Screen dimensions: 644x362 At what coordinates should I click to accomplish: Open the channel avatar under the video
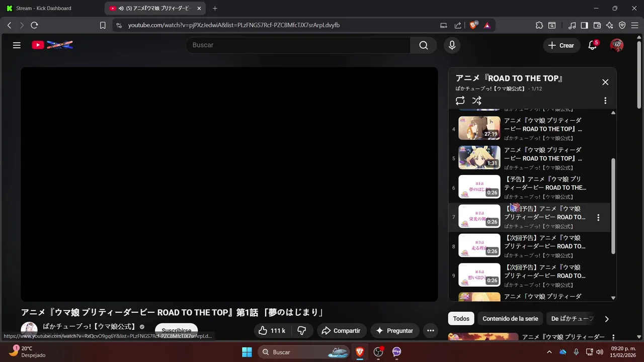point(29,330)
